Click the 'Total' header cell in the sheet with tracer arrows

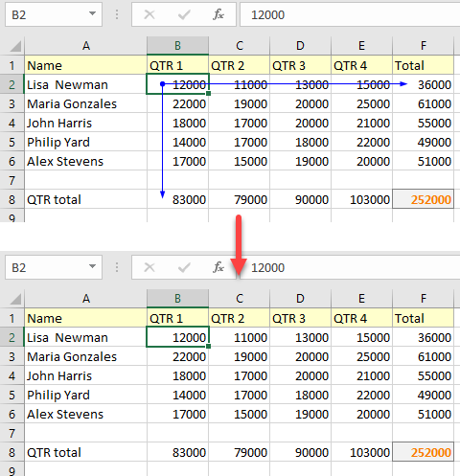point(424,65)
